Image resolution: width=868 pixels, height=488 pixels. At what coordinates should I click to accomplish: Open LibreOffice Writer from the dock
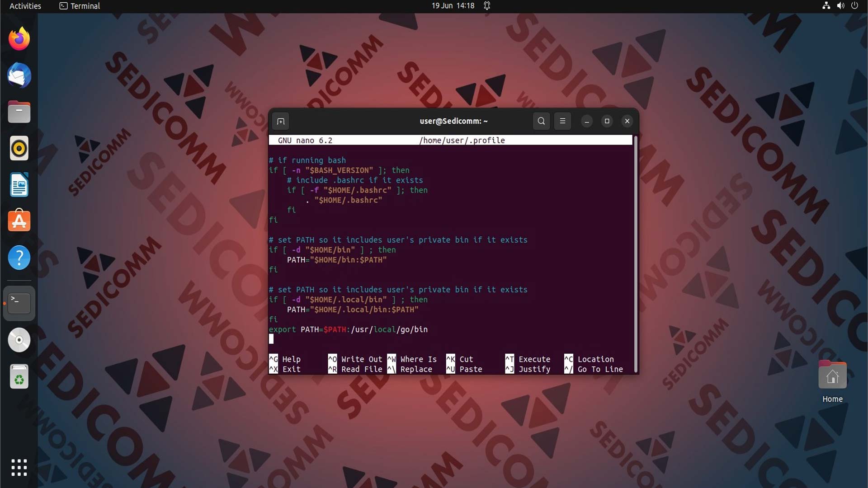point(19,185)
